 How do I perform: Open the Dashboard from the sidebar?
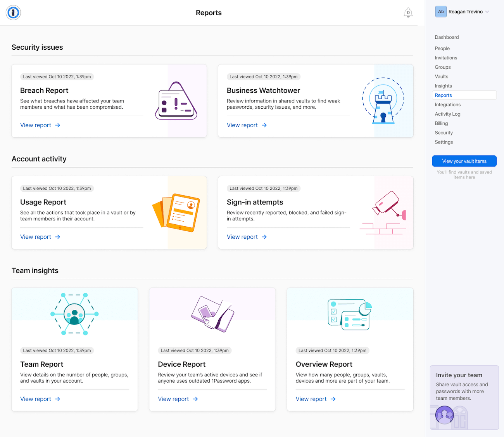pos(447,37)
